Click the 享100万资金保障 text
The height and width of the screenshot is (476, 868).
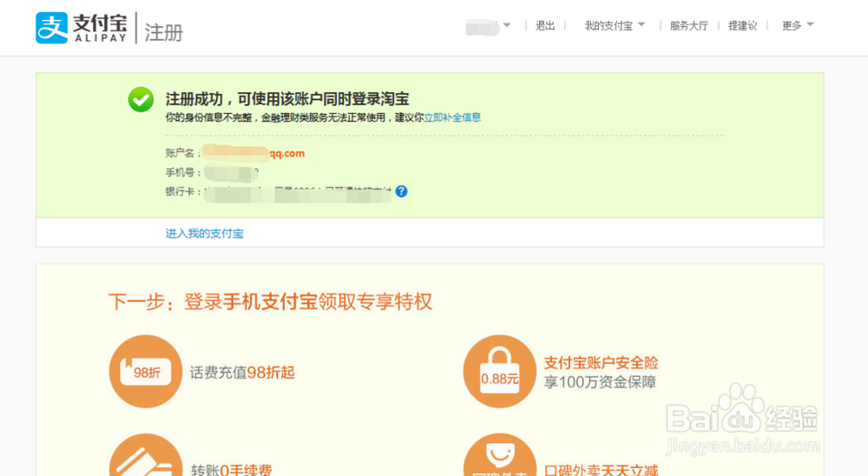600,382
